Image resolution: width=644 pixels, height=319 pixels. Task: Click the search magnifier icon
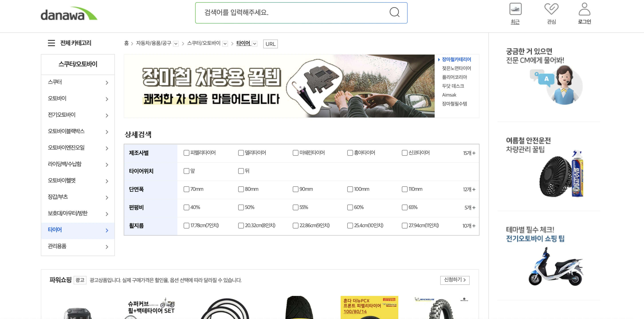(395, 12)
